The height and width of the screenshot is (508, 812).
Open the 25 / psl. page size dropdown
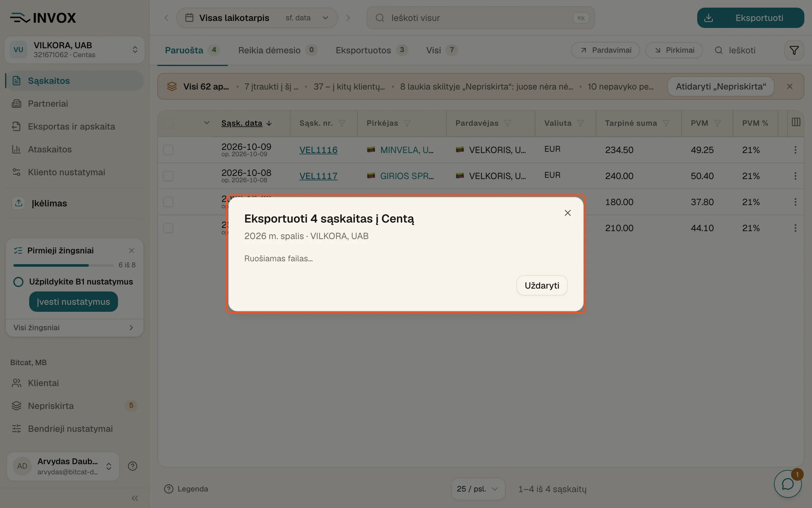click(478, 489)
